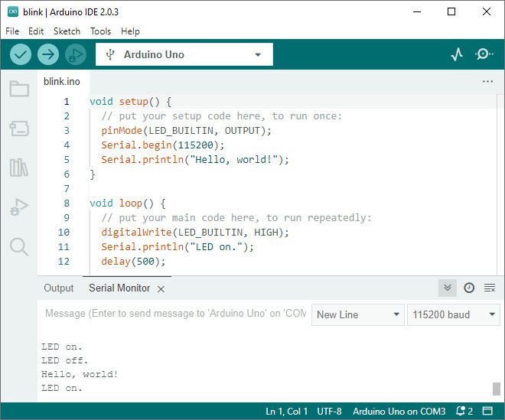Open the Debug panel in sidebar
The image size is (505, 420).
pos(19,207)
